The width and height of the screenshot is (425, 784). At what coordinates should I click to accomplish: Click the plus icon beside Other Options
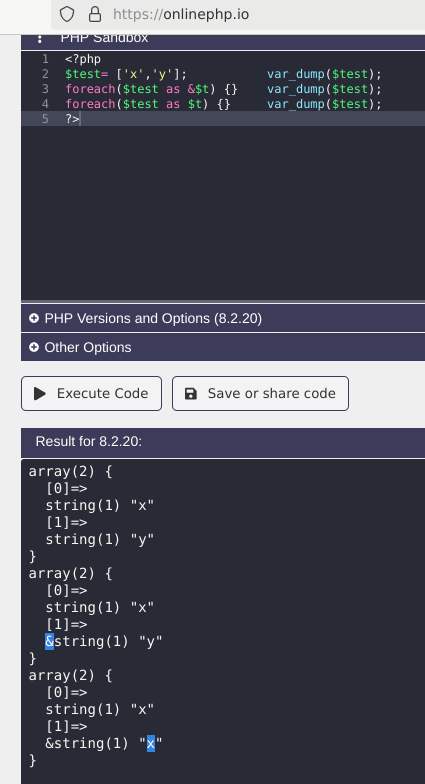tap(34, 347)
